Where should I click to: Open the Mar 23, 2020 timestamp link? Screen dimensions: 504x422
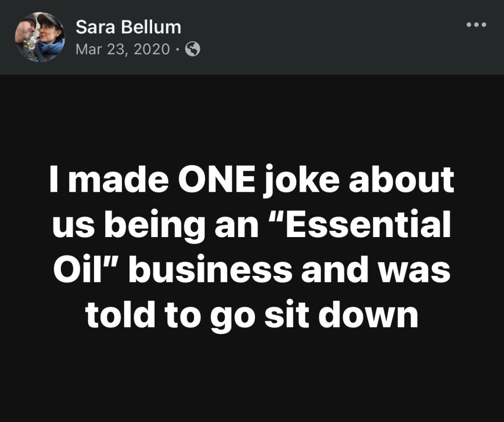pyautogui.click(x=123, y=49)
